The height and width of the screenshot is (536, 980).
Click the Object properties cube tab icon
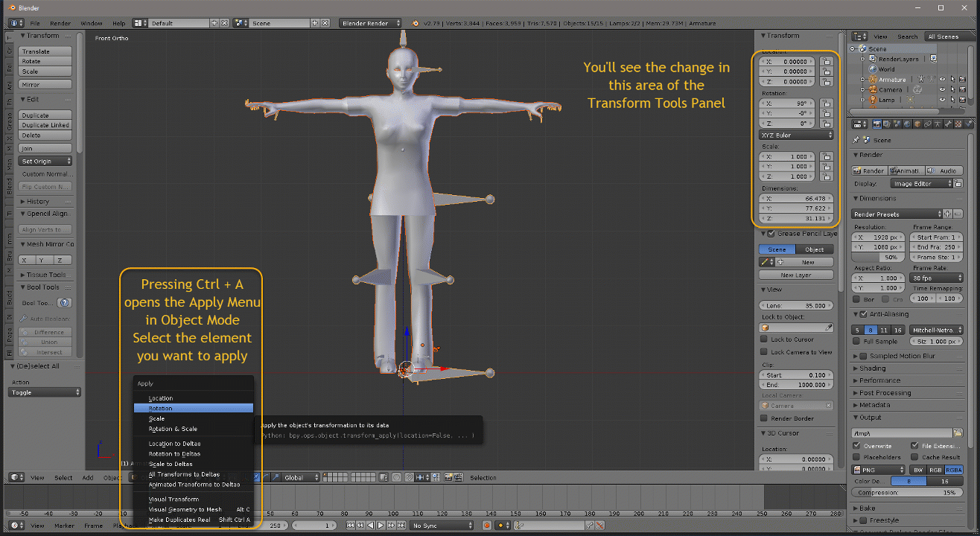coord(917,124)
